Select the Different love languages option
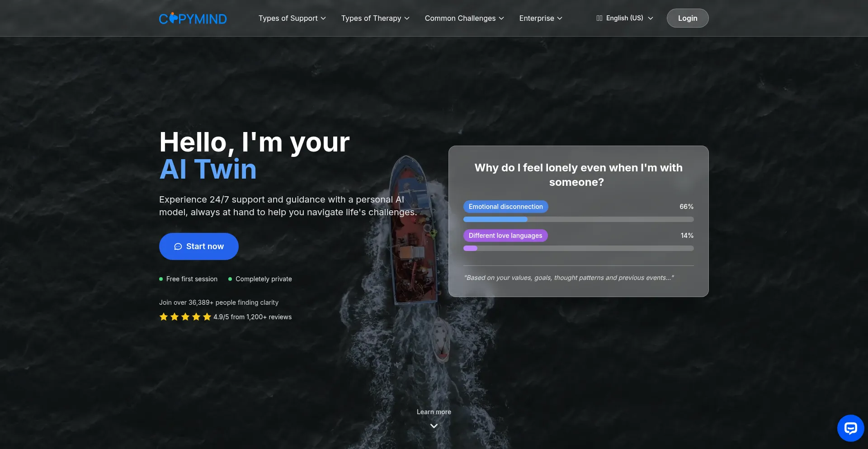This screenshot has height=449, width=868. coord(505,236)
